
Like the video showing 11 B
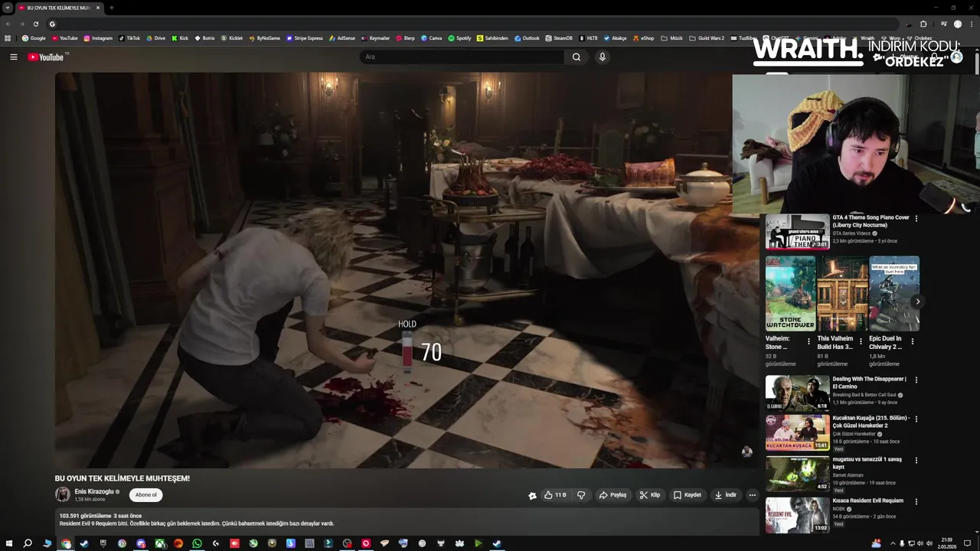click(555, 495)
